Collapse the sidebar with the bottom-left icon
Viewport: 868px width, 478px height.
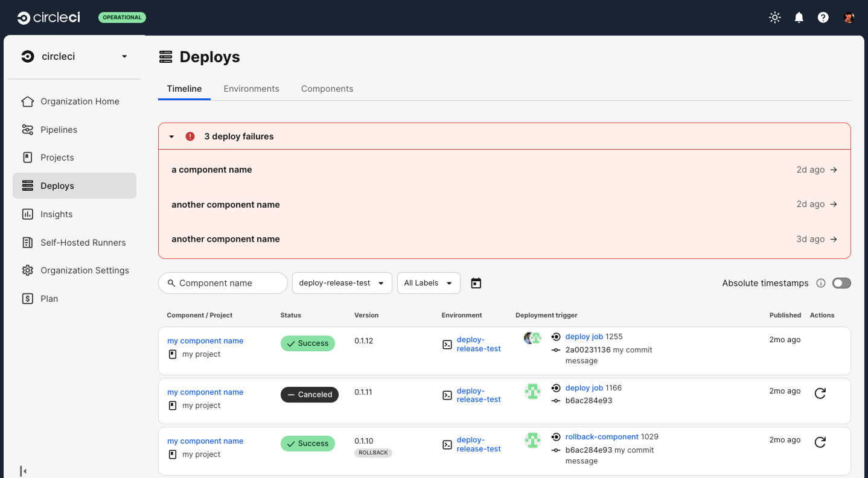(24, 471)
